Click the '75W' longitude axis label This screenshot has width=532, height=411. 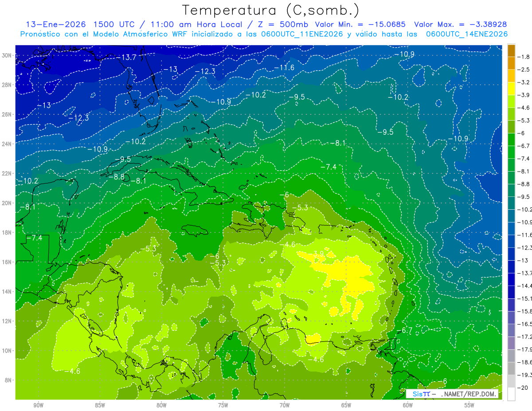pos(223,405)
